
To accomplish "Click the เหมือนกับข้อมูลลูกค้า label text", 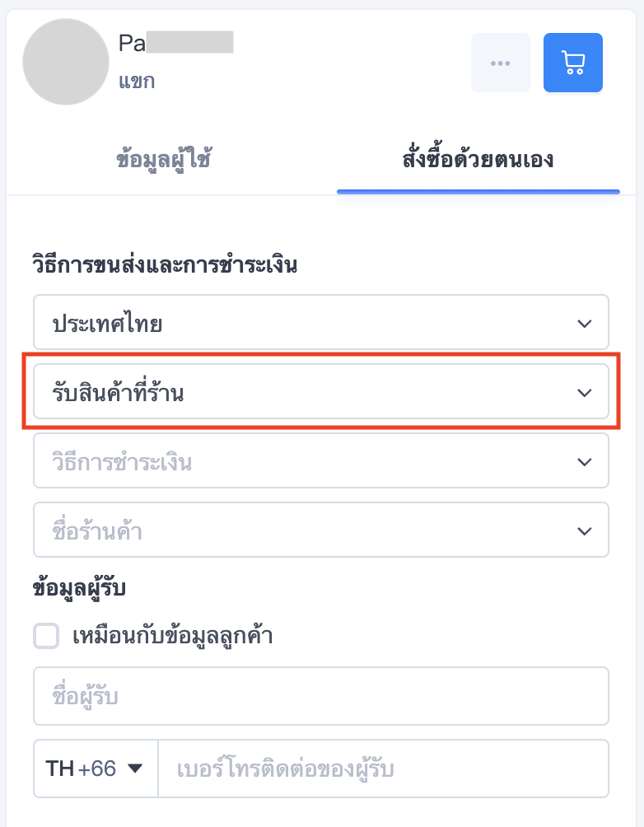I will (172, 636).
